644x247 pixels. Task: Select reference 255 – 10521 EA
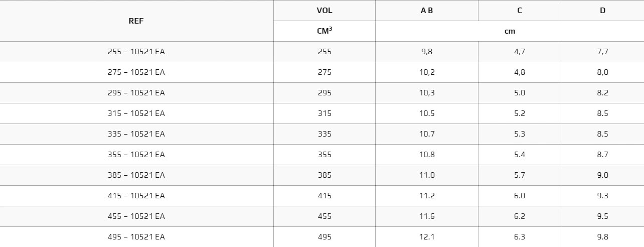[x=136, y=52]
